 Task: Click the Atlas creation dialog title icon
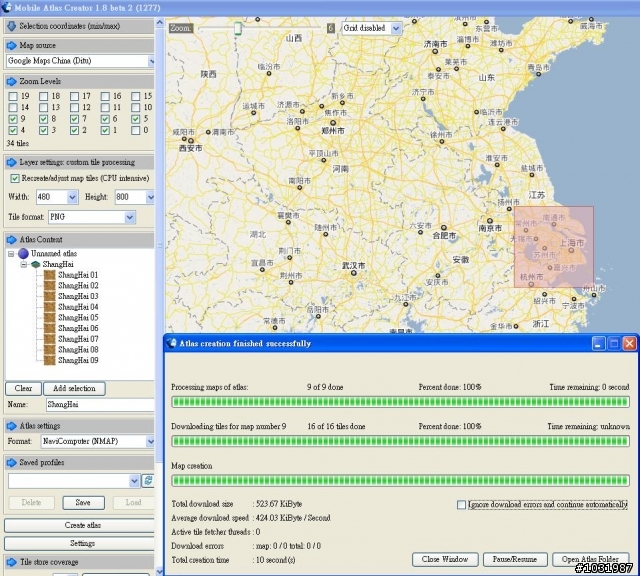(171, 343)
